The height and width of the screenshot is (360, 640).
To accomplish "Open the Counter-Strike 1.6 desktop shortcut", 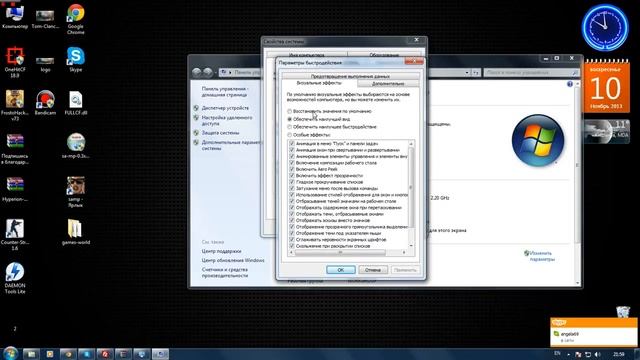I will point(15,235).
